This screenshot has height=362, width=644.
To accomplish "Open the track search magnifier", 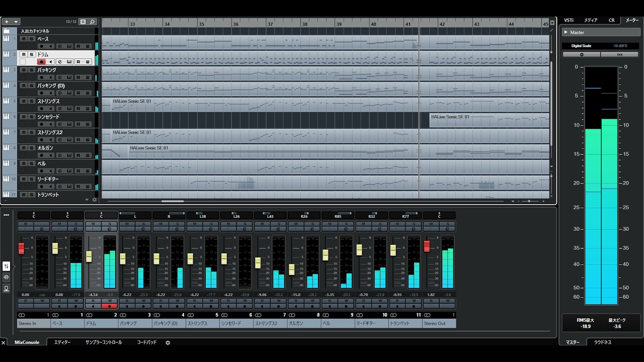I will 92,22.
